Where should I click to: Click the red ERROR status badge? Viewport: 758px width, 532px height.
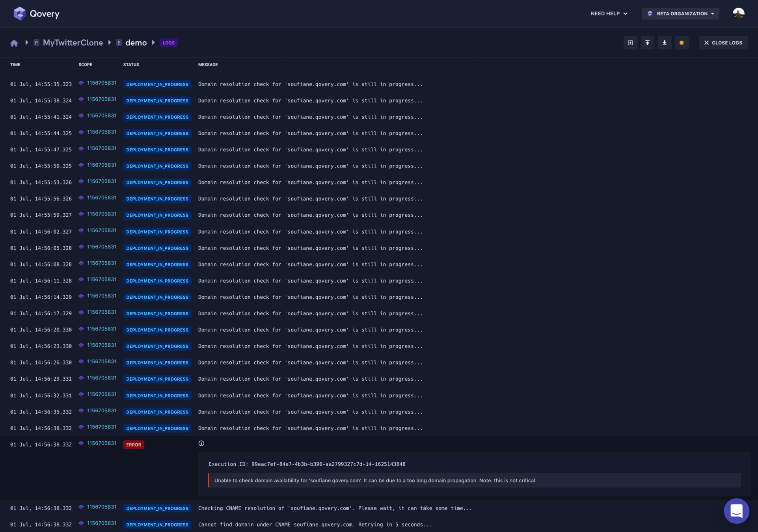click(134, 445)
